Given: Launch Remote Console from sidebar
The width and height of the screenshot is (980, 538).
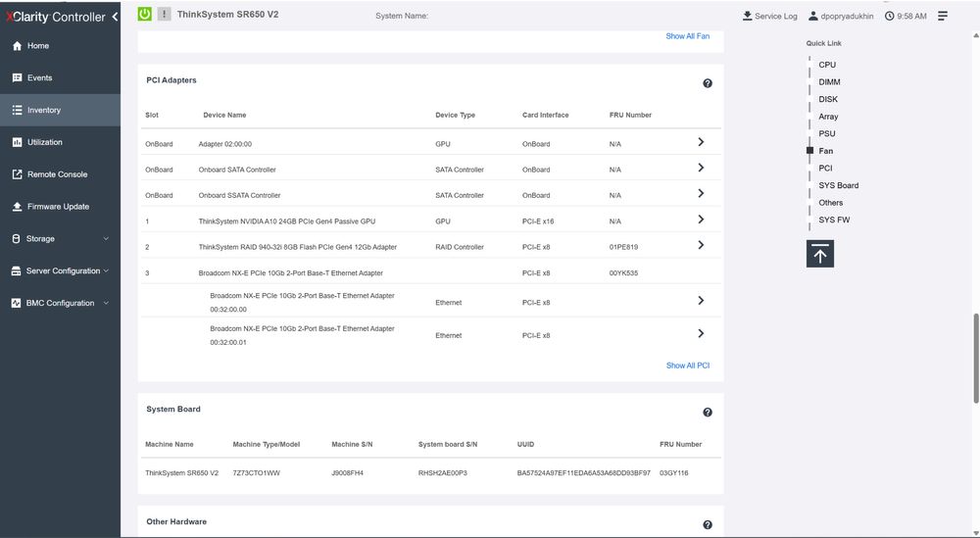Looking at the screenshot, I should coord(60,174).
